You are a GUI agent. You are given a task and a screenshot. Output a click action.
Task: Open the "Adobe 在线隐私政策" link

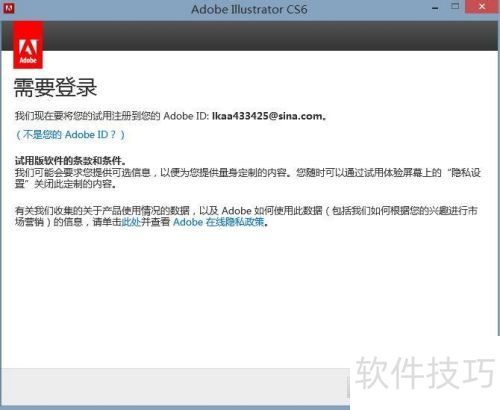pyautogui.click(x=219, y=222)
